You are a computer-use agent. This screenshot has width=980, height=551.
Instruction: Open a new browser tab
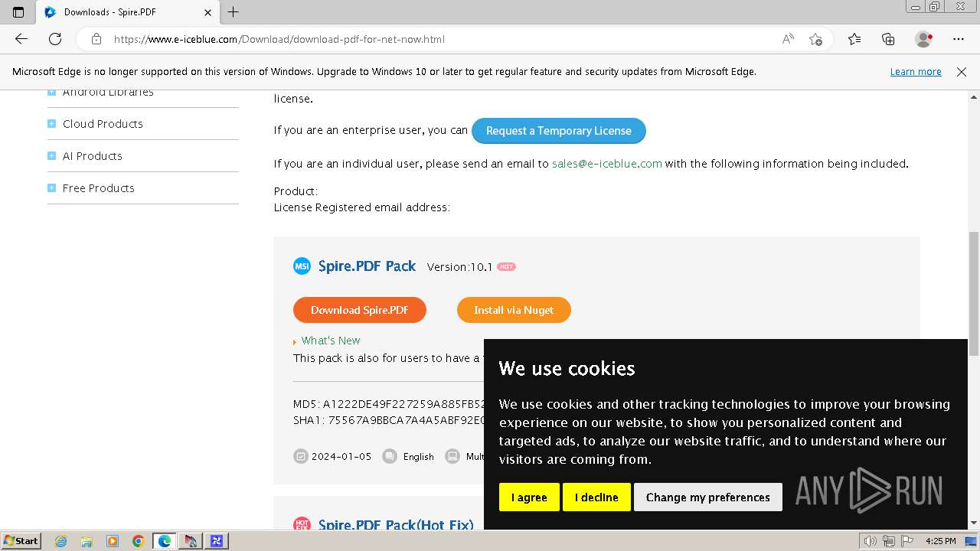[234, 11]
